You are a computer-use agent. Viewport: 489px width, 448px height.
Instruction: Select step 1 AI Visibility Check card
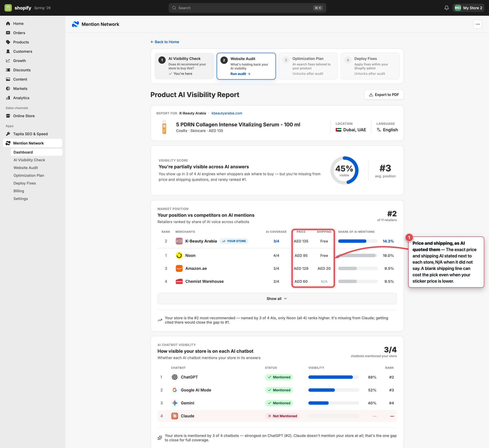point(184,66)
